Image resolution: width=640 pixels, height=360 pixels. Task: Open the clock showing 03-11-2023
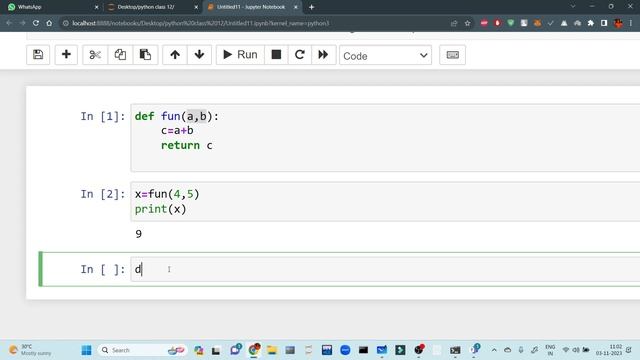tap(609, 350)
